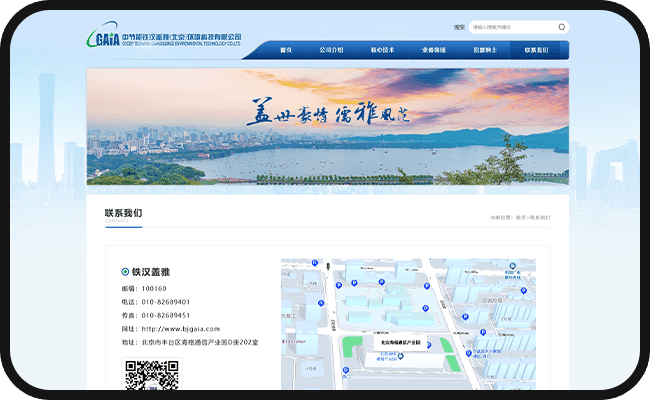This screenshot has height=400, width=650.
Task: Click the lake scenery banner image
Action: tap(326, 126)
